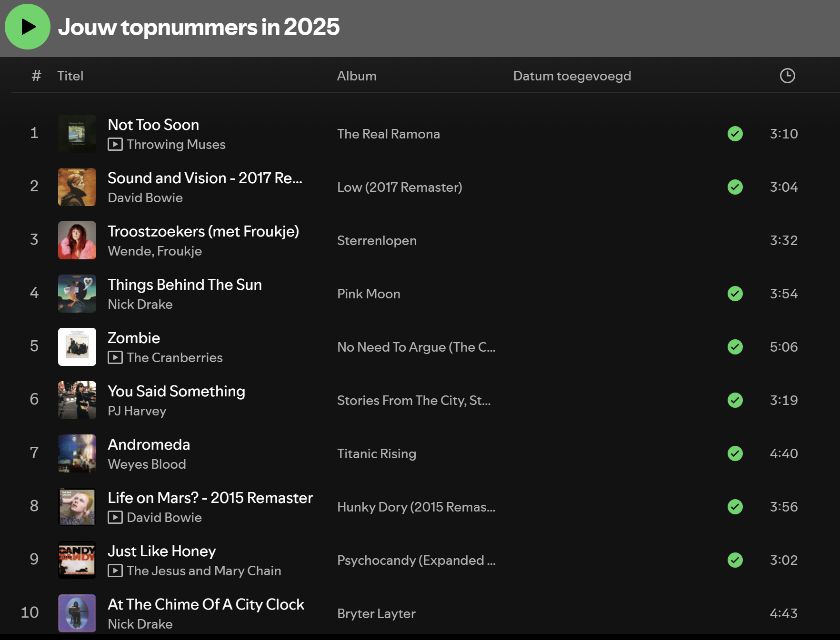
Task: Toggle the saved checkmark for Just Like Honey
Action: 735,560
